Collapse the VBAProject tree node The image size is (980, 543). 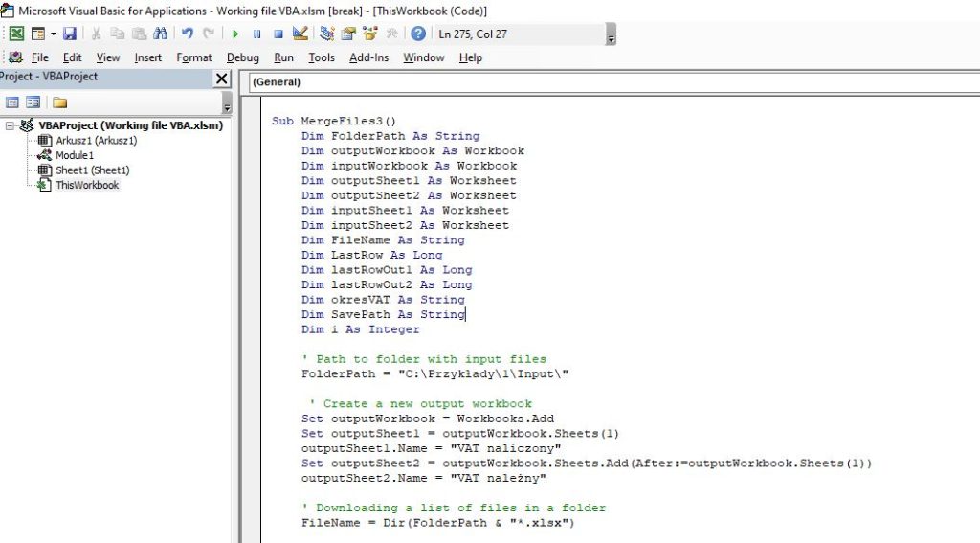pos(10,125)
